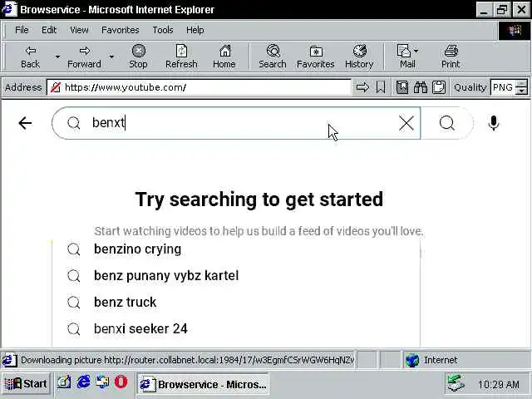Open the Favorites toolbar pane
The image size is (532, 399).
316,57
